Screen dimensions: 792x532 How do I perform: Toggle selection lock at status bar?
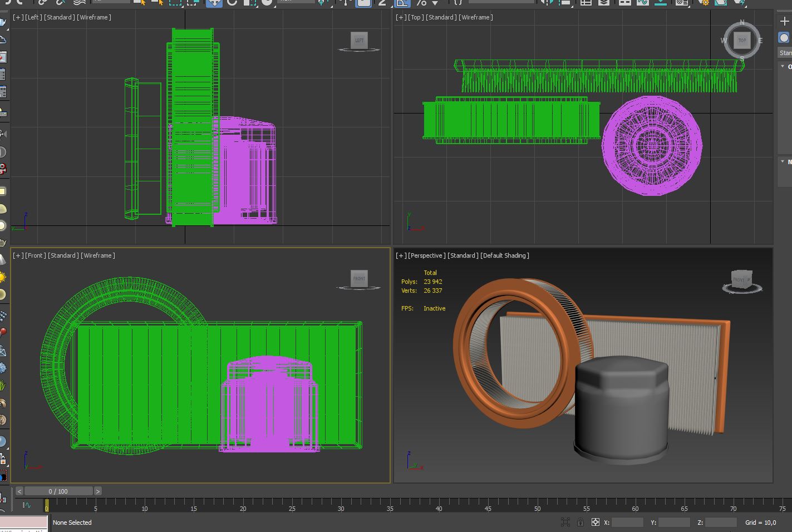(x=581, y=522)
